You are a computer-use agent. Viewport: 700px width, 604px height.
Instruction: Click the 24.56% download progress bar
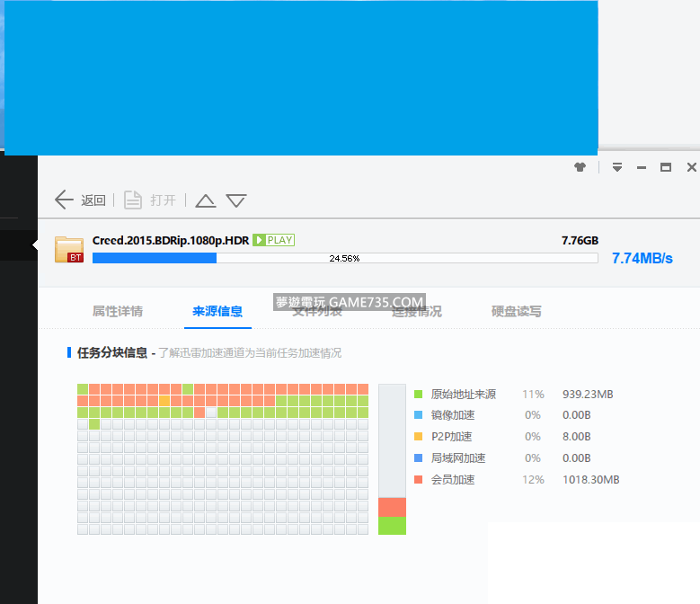click(x=344, y=258)
